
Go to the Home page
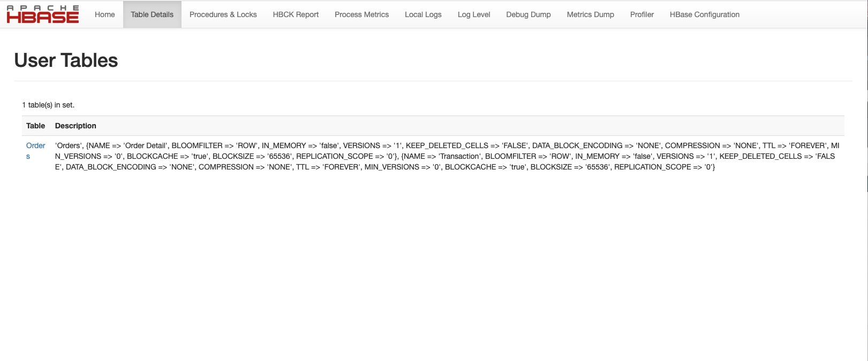pos(105,14)
